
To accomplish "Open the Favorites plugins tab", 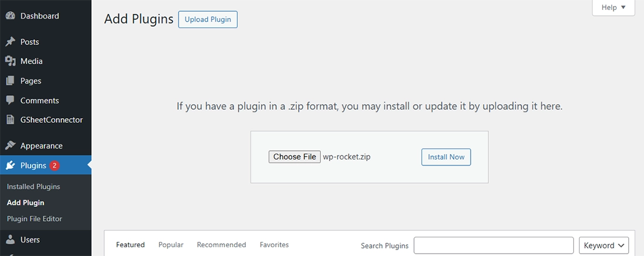I will [274, 245].
